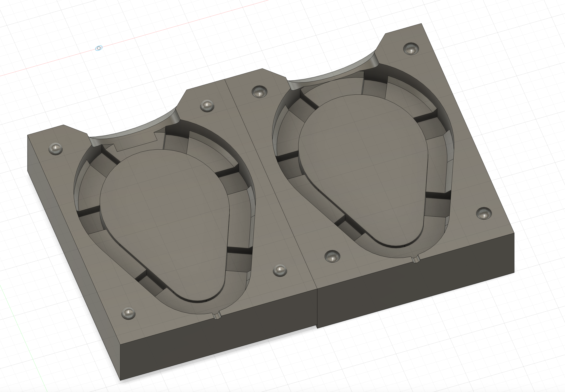This screenshot has height=392, width=565.
Task: Click the front-corner alignment pin on left block
Action: click(129, 313)
